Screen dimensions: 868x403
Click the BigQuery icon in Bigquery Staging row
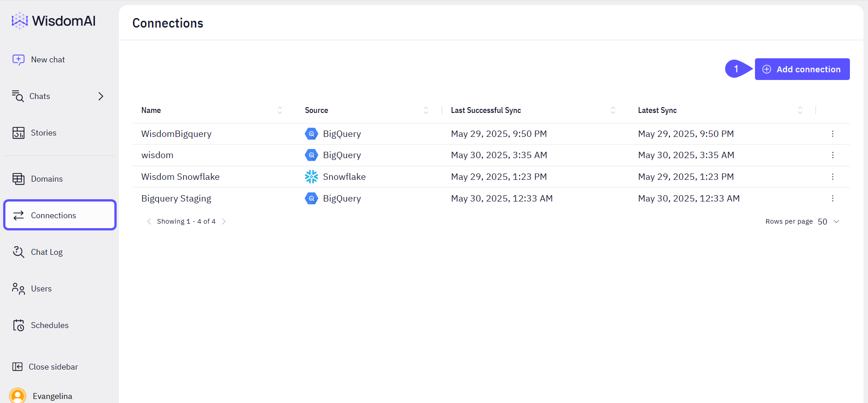(x=311, y=198)
